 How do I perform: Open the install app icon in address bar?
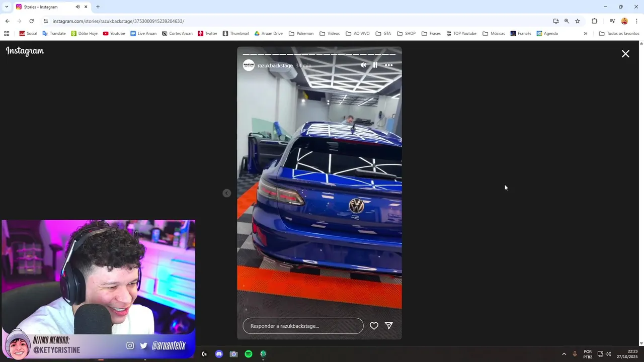(556, 21)
